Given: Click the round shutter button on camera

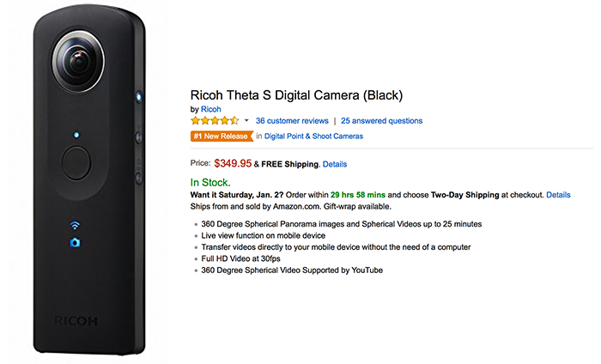Looking at the screenshot, I should pyautogui.click(x=76, y=163).
